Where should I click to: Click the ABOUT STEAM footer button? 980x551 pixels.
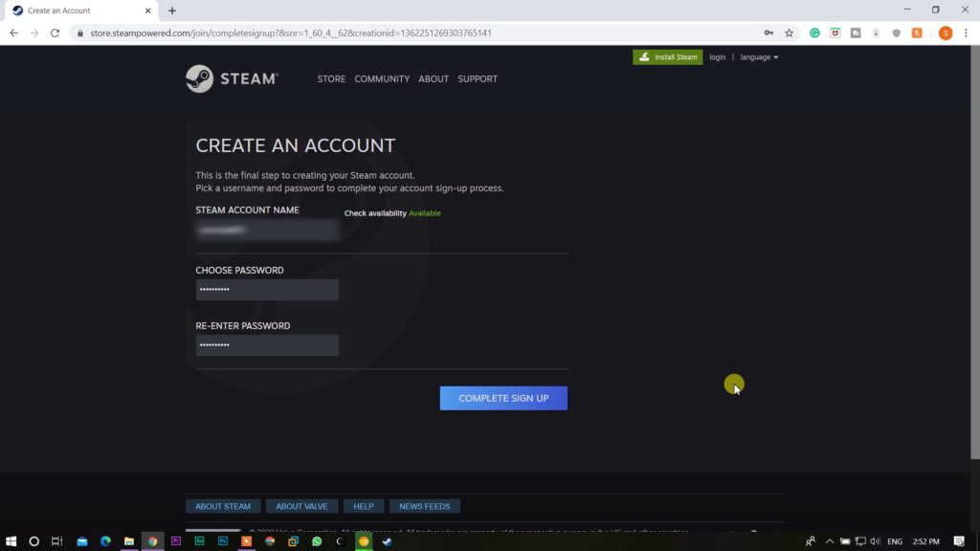(x=223, y=506)
